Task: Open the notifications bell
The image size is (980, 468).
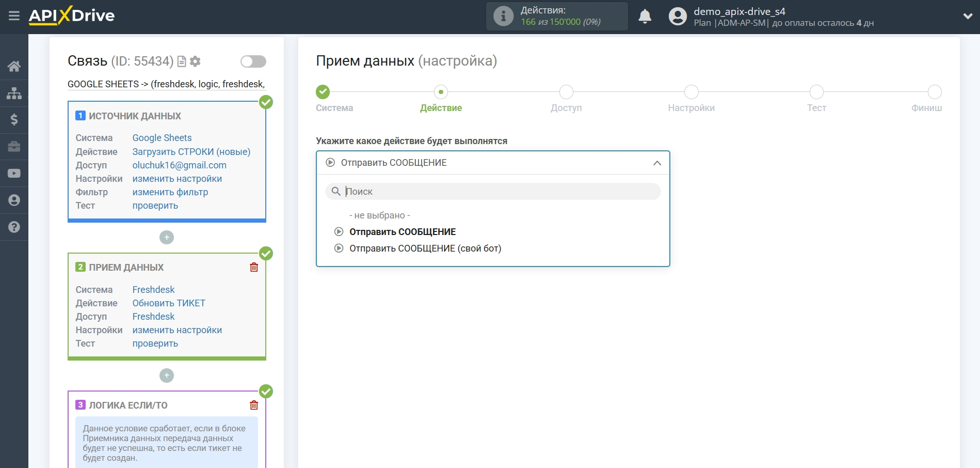Action: 645,17
